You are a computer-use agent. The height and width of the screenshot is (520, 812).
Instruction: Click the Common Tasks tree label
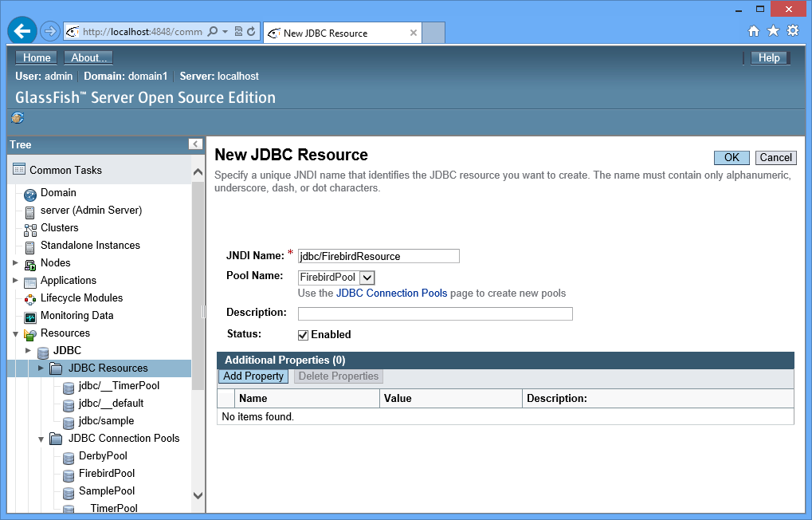[66, 170]
